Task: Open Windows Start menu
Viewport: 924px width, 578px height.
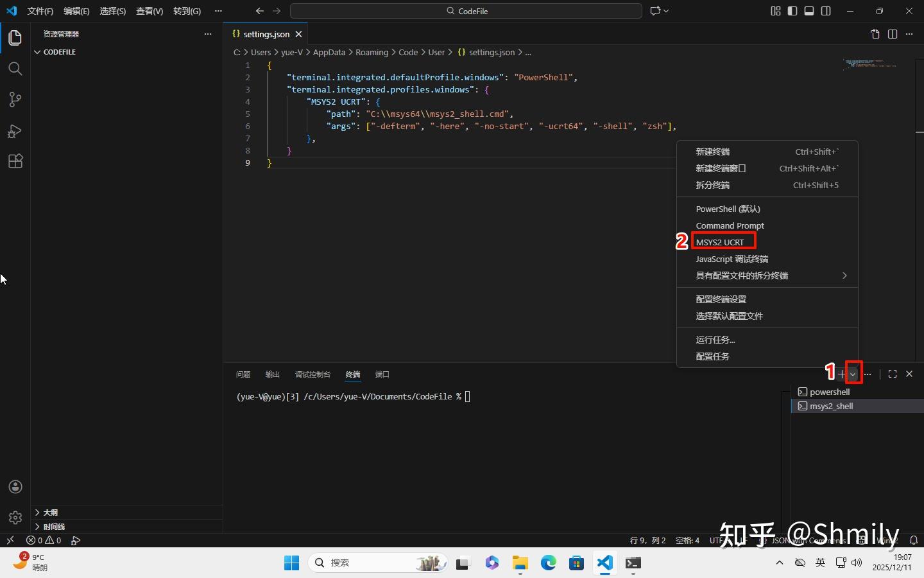Action: pyautogui.click(x=291, y=563)
